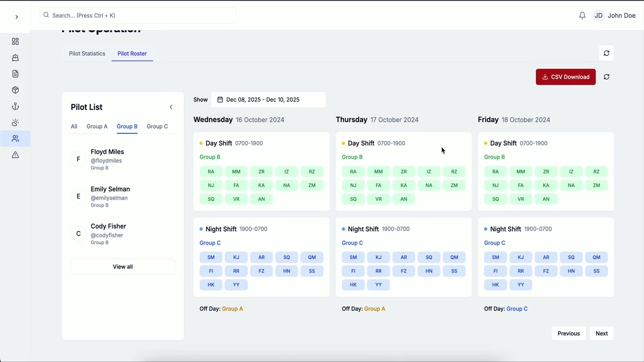Select the Pilot Roster tab
The width and height of the screenshot is (644, 362).
click(x=132, y=53)
